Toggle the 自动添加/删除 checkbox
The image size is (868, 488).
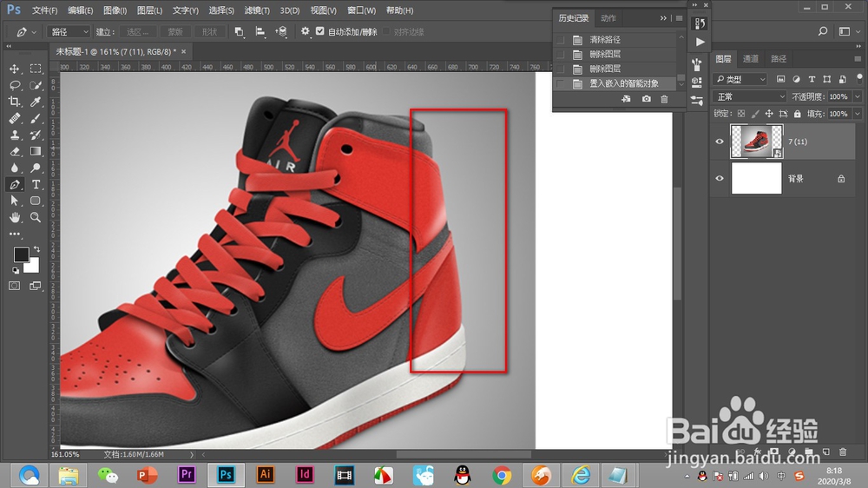[x=320, y=31]
